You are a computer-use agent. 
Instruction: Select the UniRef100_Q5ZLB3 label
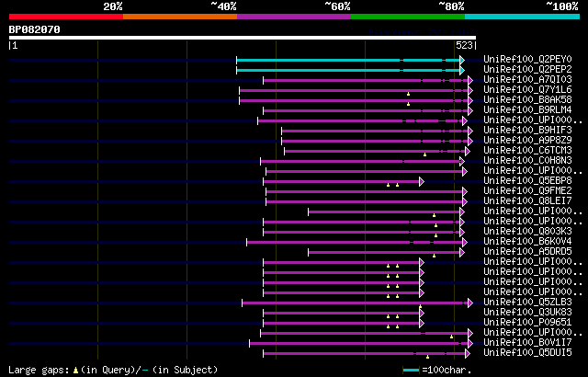[527, 303]
